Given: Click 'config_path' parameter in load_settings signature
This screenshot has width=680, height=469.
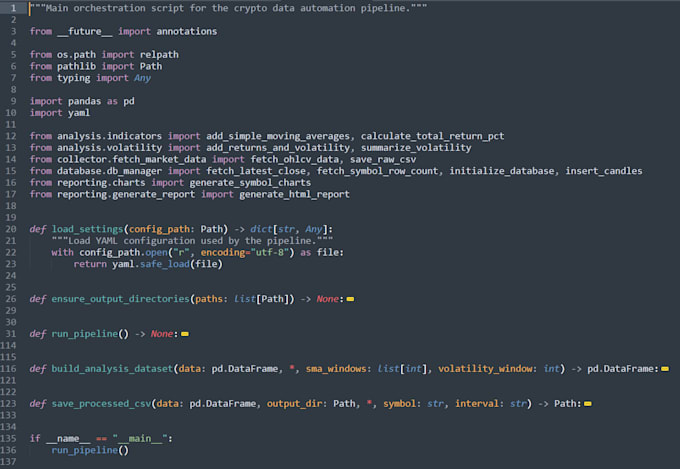Looking at the screenshot, I should click(159, 229).
